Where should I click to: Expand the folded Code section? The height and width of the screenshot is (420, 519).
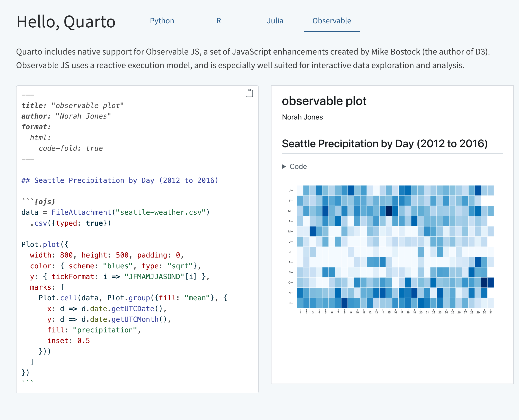[298, 167]
